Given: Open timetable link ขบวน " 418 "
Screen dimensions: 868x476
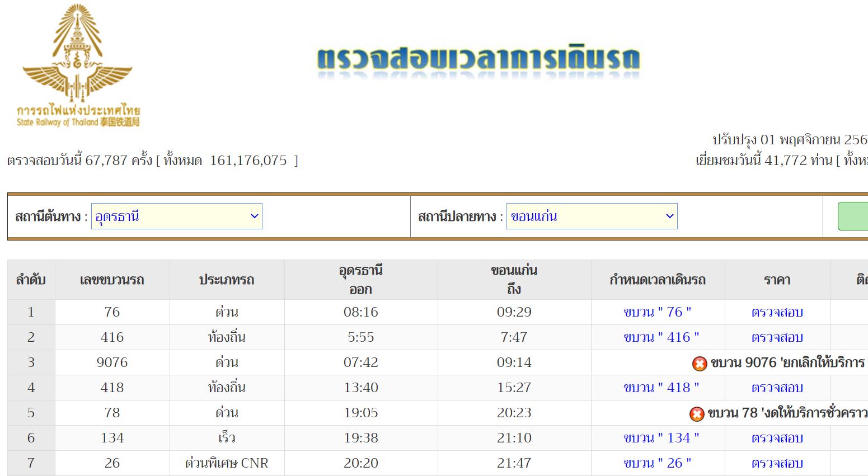Looking at the screenshot, I should (661, 388).
